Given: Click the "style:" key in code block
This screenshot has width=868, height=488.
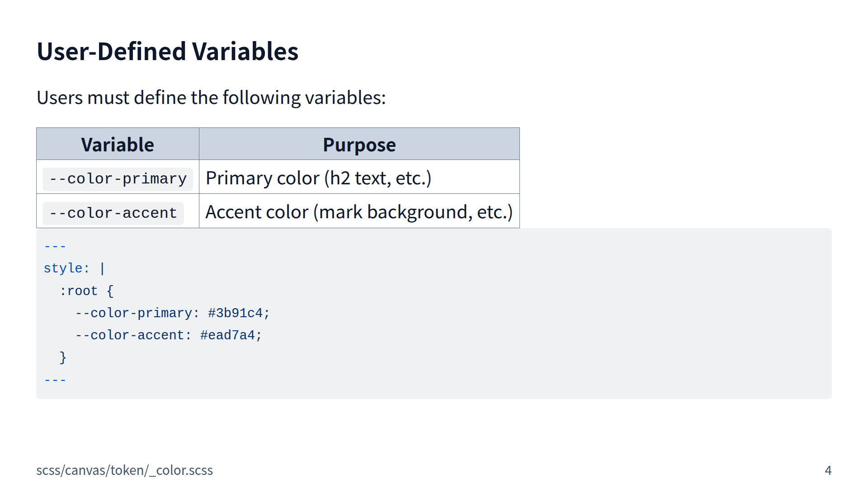Looking at the screenshot, I should tap(66, 268).
